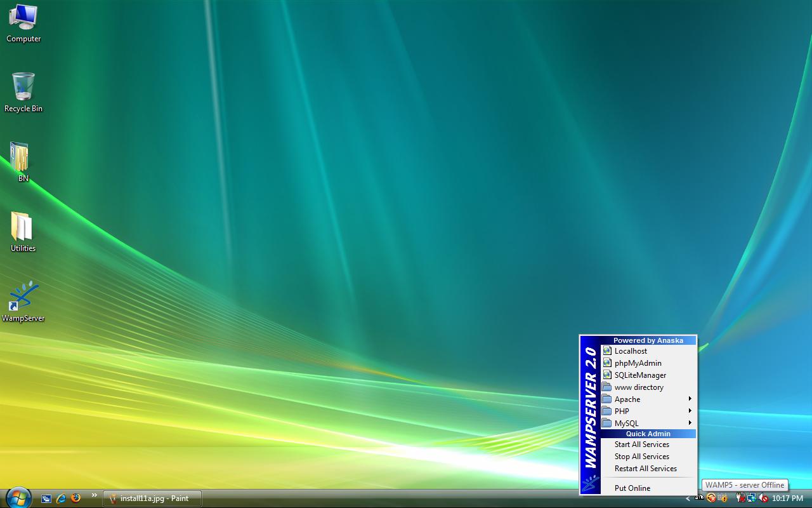The image size is (812, 508).
Task: Choose phpMyAdmin in WampServer menu
Action: pos(638,363)
